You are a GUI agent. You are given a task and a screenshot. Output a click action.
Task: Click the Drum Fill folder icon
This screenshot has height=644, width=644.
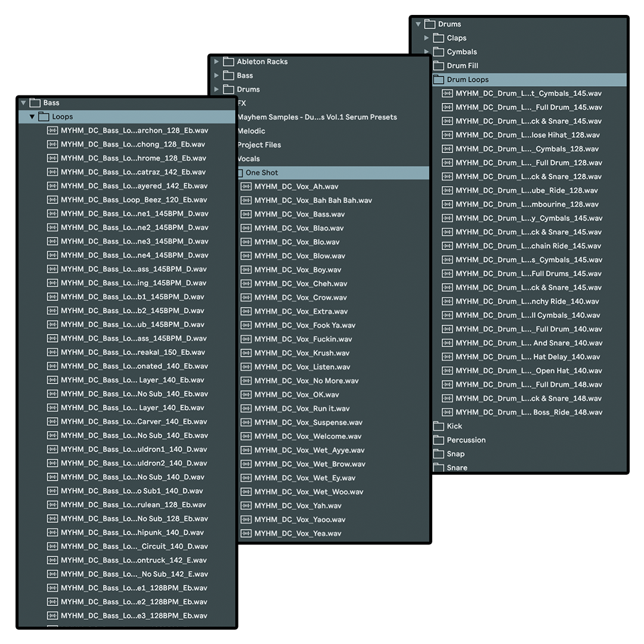click(x=438, y=66)
